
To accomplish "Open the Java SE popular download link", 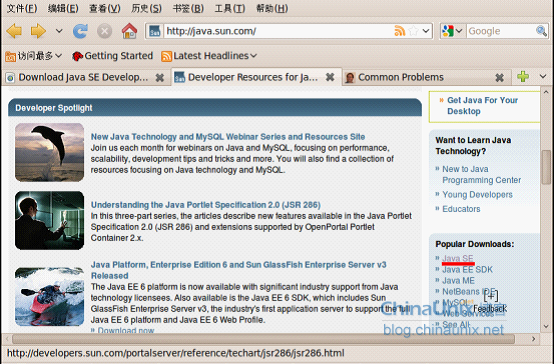I will 458,258.
